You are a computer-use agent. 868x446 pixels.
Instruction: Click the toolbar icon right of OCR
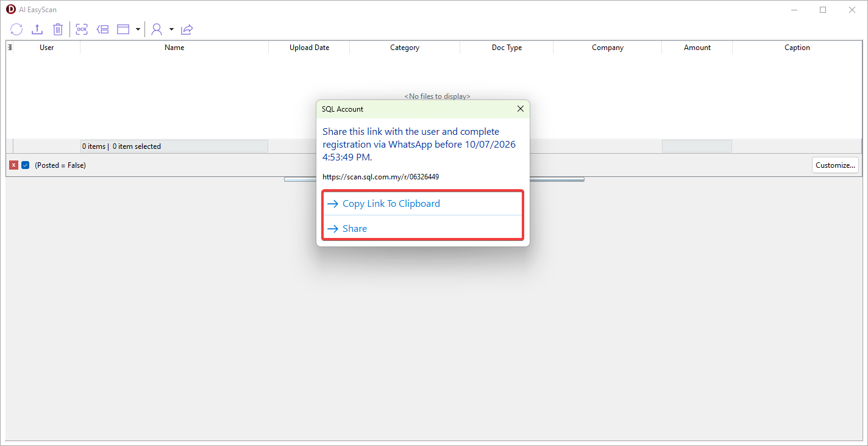click(102, 29)
